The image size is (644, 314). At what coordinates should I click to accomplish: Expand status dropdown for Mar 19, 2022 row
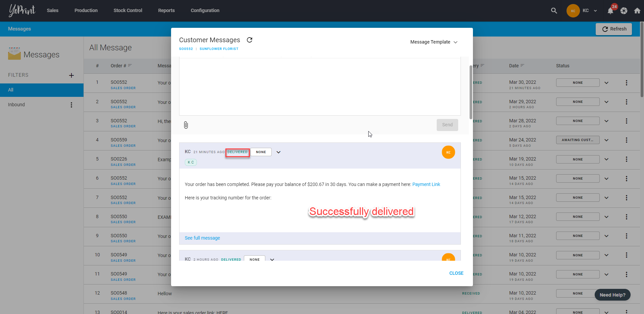606,160
